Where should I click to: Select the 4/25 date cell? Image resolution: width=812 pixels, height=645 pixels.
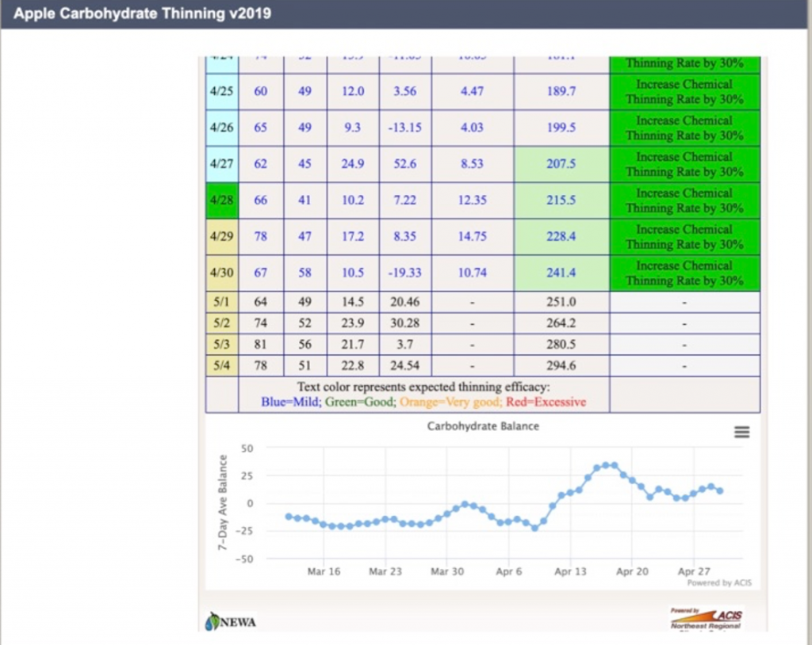click(x=221, y=91)
